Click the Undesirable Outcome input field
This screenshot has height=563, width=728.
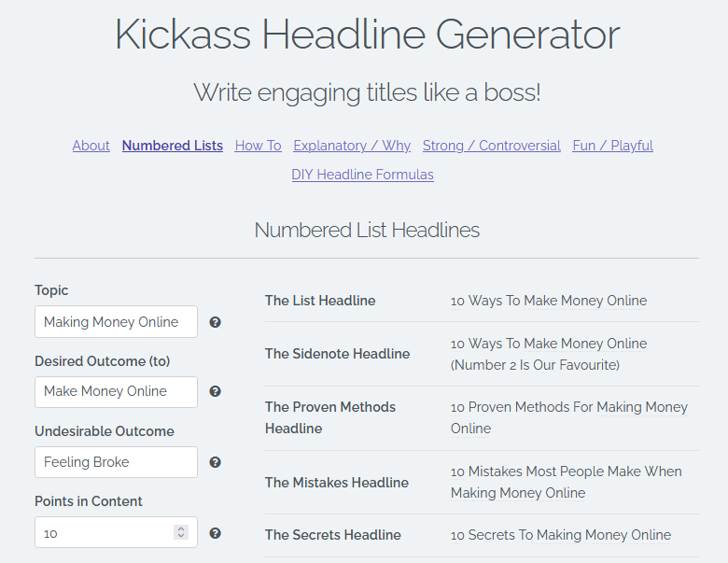coord(116,462)
